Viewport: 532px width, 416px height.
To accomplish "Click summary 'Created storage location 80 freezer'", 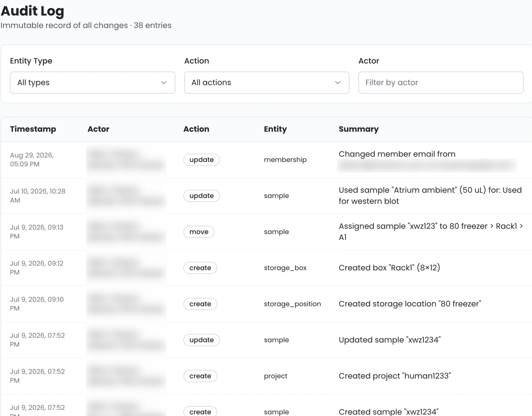I will [410, 304].
